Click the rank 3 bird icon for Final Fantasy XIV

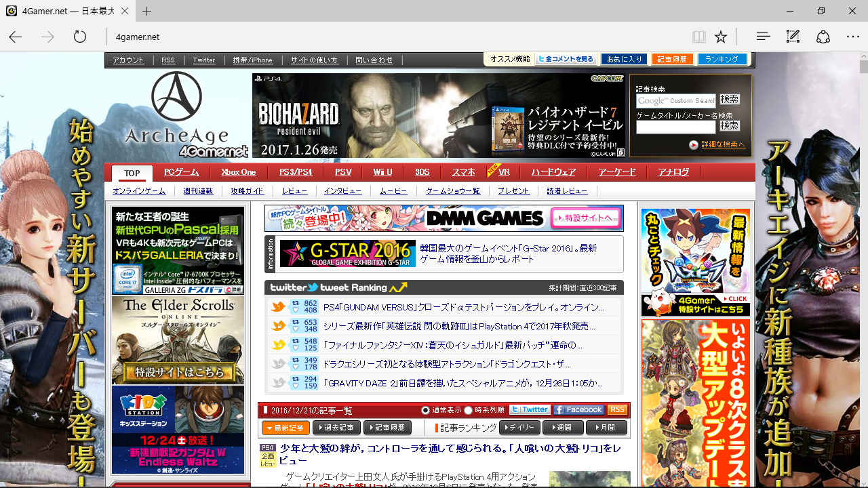[277, 345]
